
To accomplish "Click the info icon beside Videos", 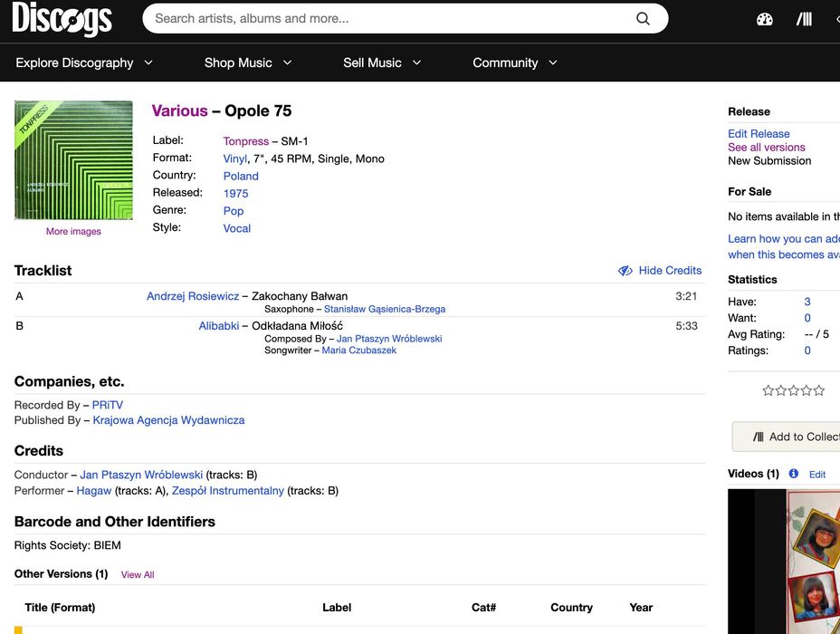I will 794,474.
